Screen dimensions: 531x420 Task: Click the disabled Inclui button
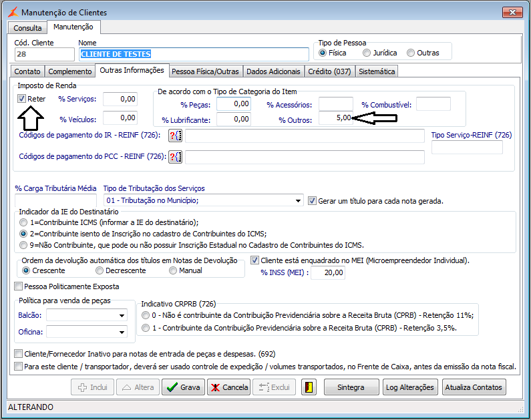tap(92, 387)
